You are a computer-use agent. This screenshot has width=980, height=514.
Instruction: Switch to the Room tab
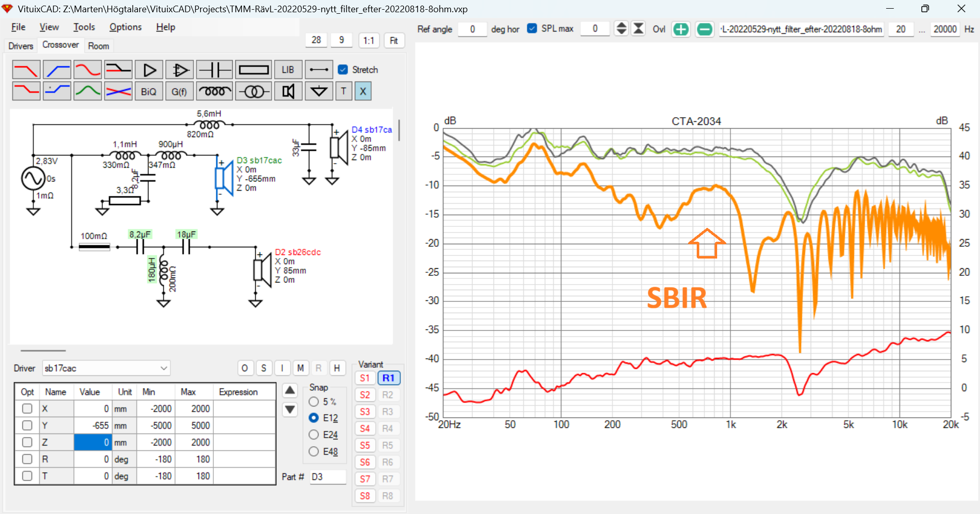(99, 46)
